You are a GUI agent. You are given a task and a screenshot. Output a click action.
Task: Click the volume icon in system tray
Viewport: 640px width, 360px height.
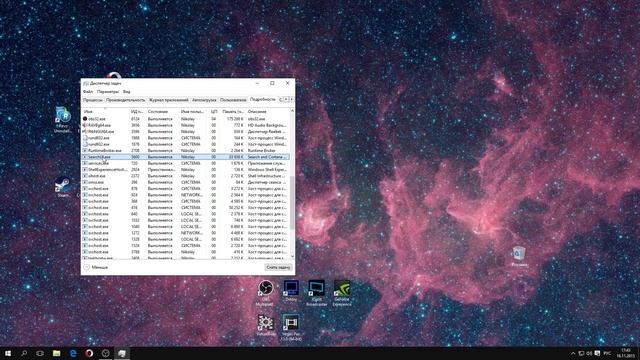click(x=589, y=353)
